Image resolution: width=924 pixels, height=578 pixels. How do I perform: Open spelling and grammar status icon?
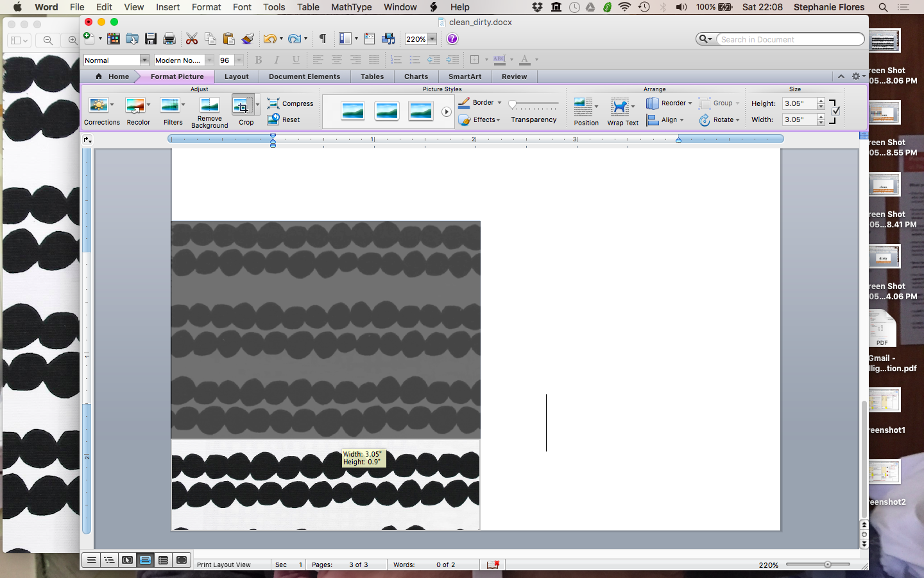(493, 565)
